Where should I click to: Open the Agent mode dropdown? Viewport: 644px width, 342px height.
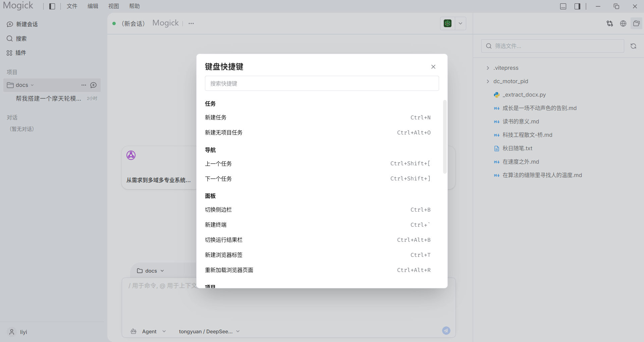point(148,332)
